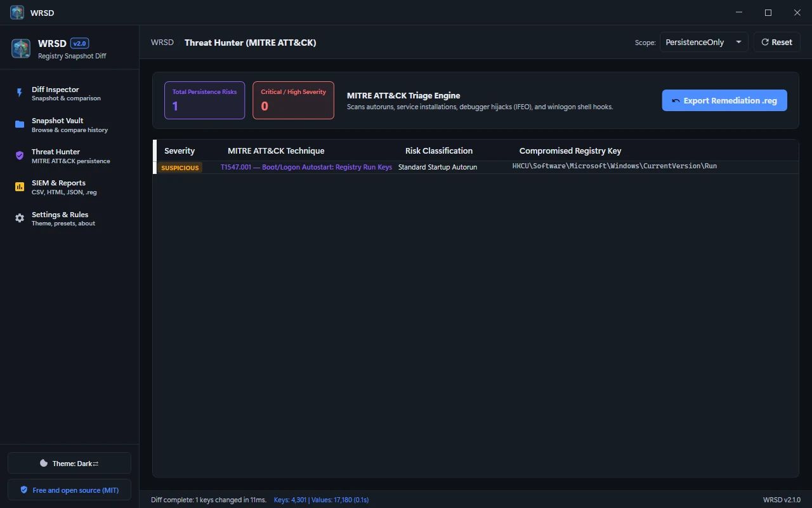
Task: Click the Reset refresh arrow icon
Action: point(765,42)
